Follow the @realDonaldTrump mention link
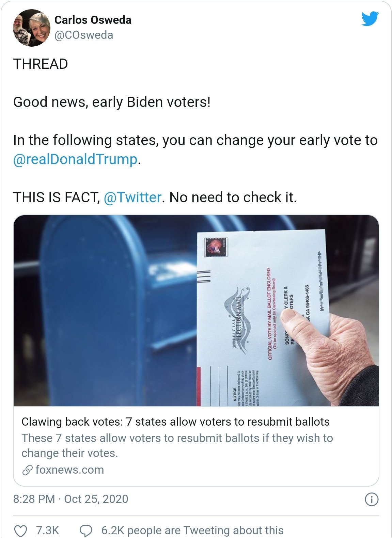392x538 pixels. click(x=75, y=159)
